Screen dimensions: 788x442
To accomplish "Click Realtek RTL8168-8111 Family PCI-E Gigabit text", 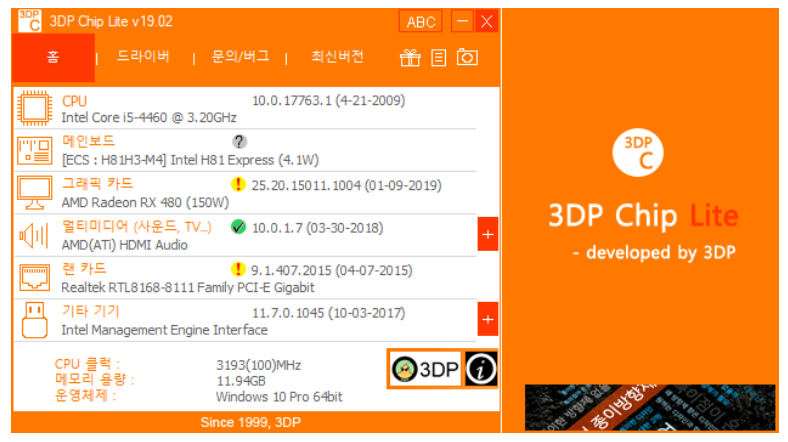I will tap(187, 287).
